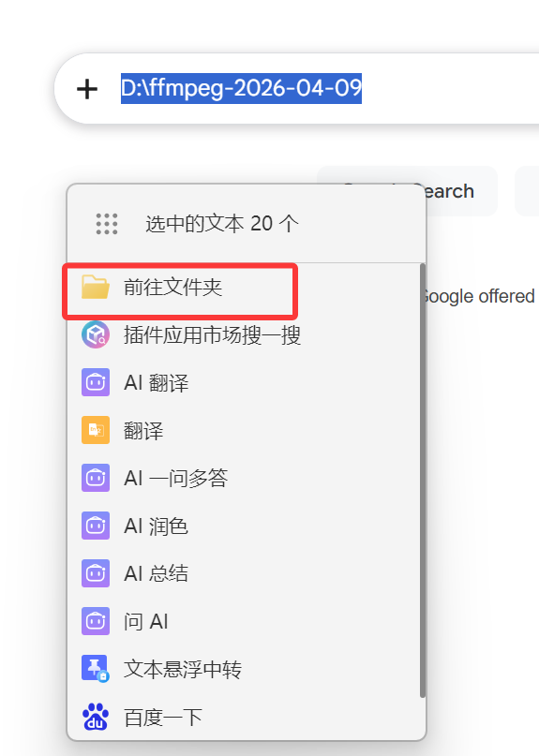539x756 pixels.
Task: Click the plugin market search icon
Action: (x=96, y=334)
